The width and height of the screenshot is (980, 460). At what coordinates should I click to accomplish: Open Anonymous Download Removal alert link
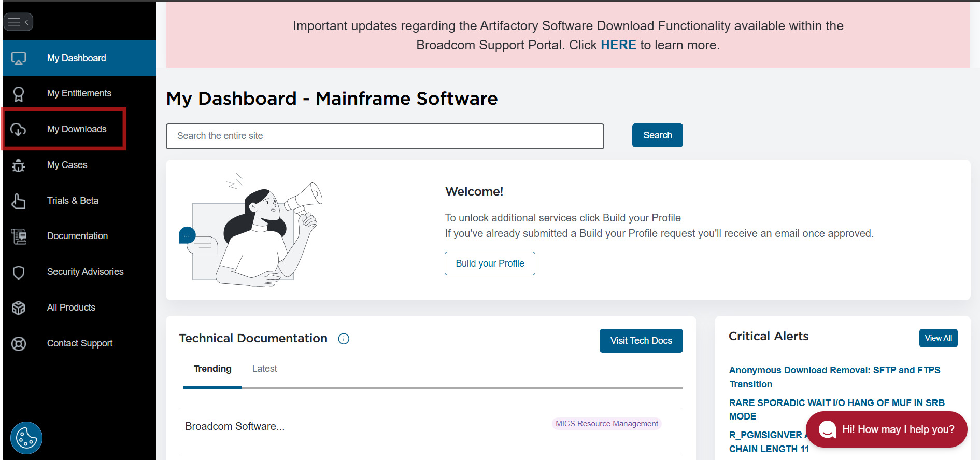point(834,377)
